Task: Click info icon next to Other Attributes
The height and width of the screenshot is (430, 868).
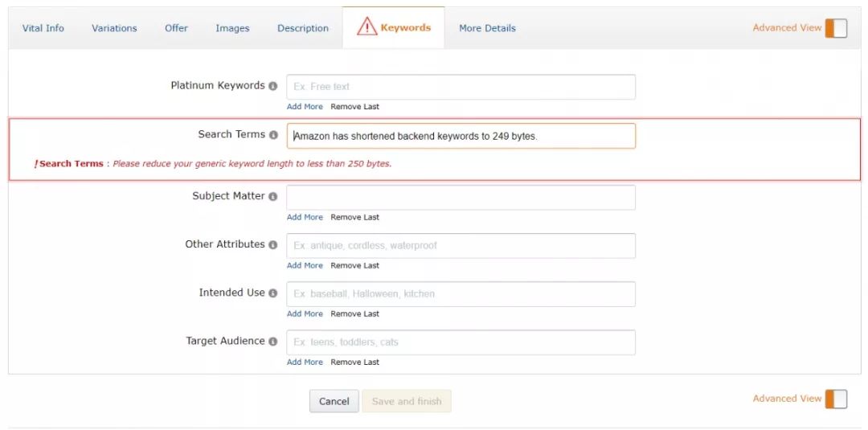Action: click(273, 244)
